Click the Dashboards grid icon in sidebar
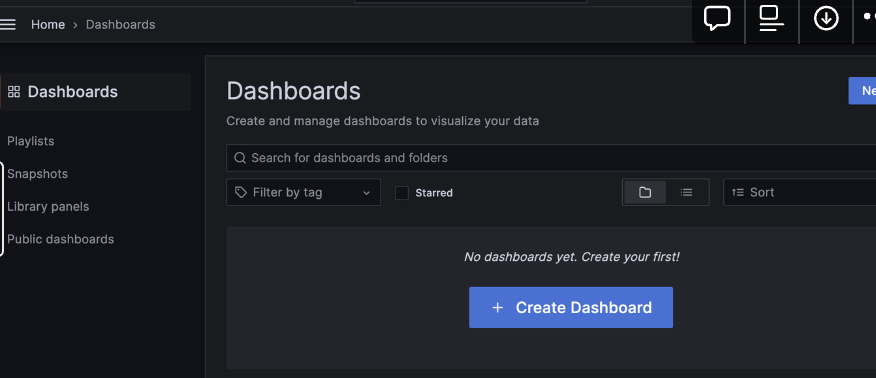The image size is (876, 378). tap(14, 92)
